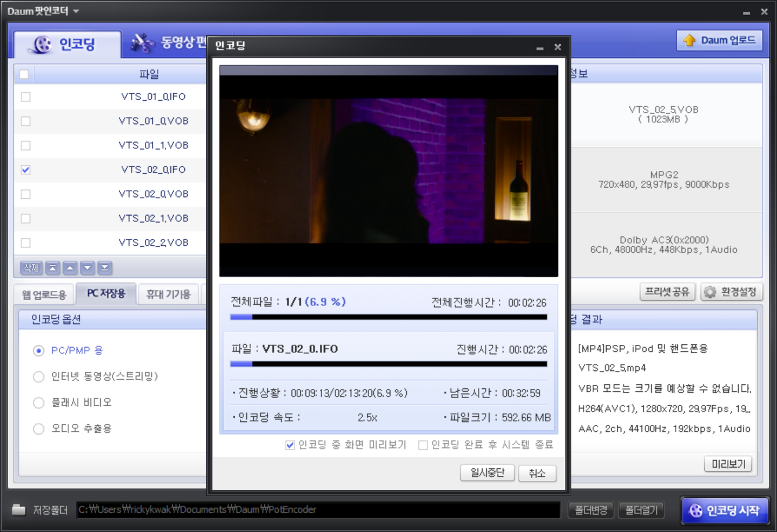Cancel encoding with 취소 button
This screenshot has width=777, height=532.
537,473
